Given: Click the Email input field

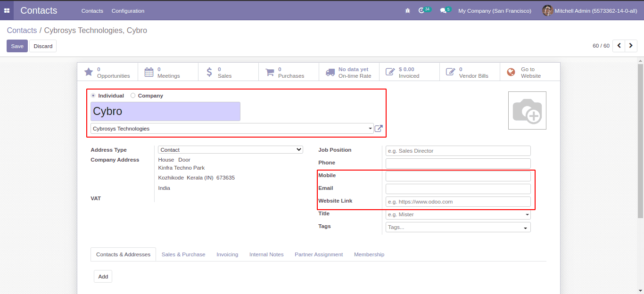Looking at the screenshot, I should click(x=458, y=189).
